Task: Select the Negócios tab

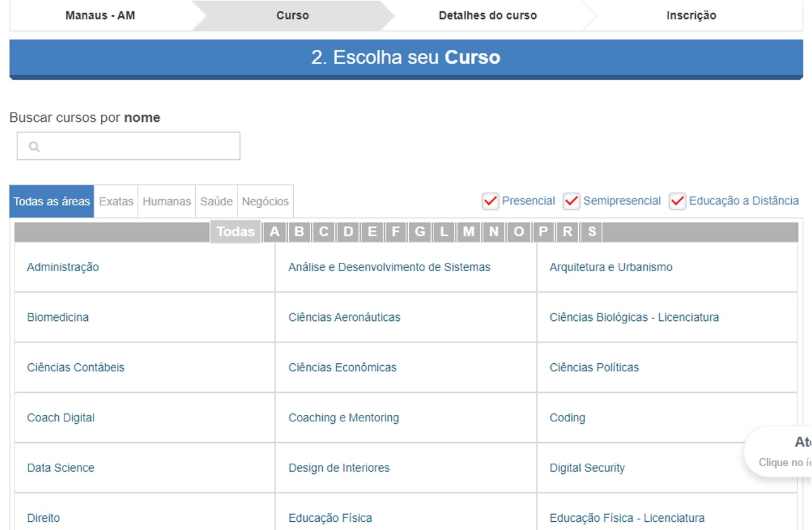Action: (x=265, y=202)
